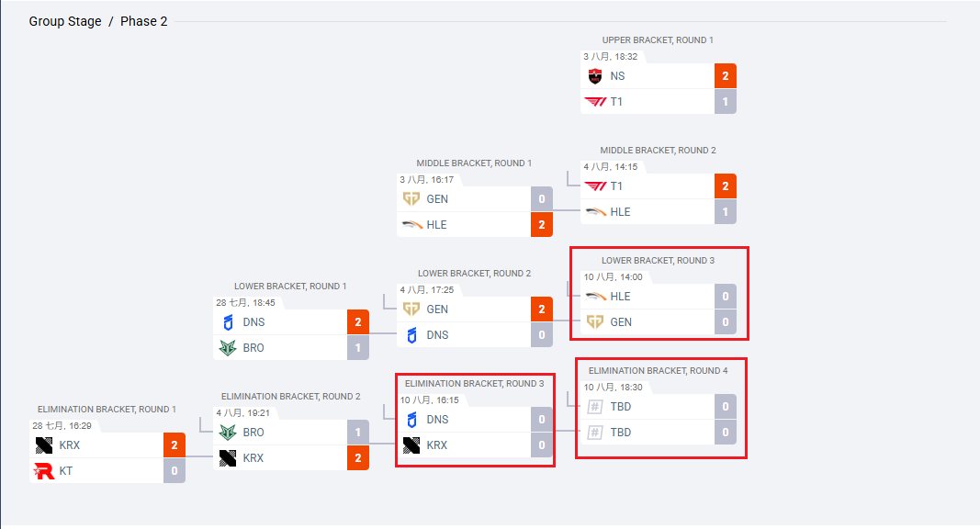Viewport: 980px width, 529px height.
Task: Select the Group Stage breadcrumb
Action: coord(65,21)
